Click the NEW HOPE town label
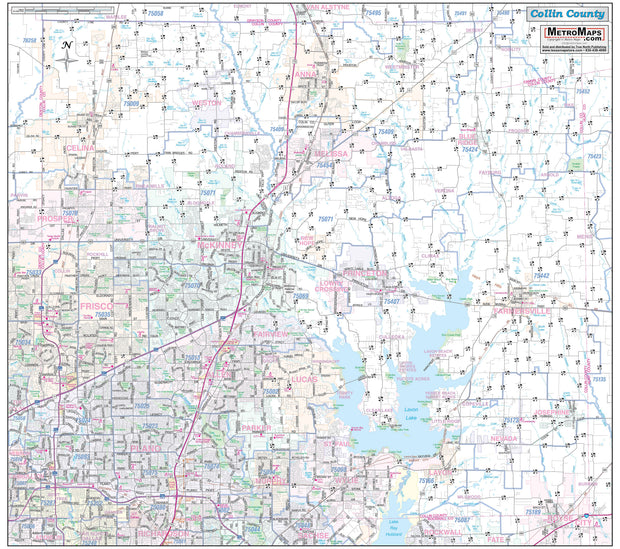Screen dimensions: 620x549 pyautogui.click(x=307, y=240)
